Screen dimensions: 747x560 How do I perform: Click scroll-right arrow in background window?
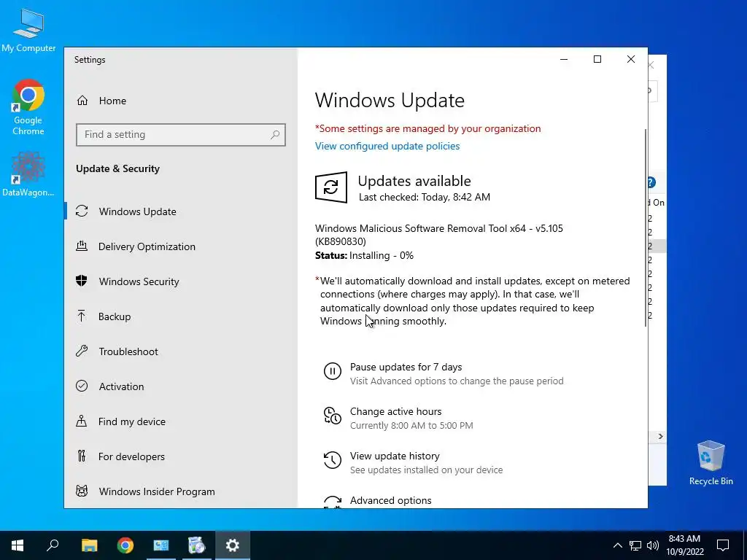click(660, 437)
